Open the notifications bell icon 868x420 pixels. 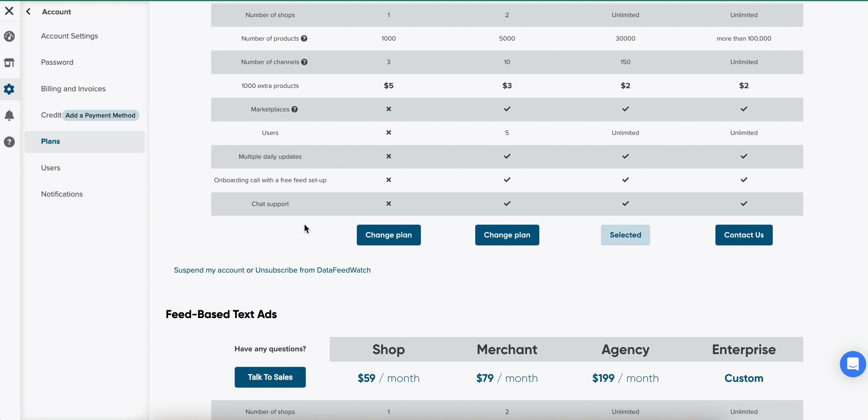(x=9, y=115)
